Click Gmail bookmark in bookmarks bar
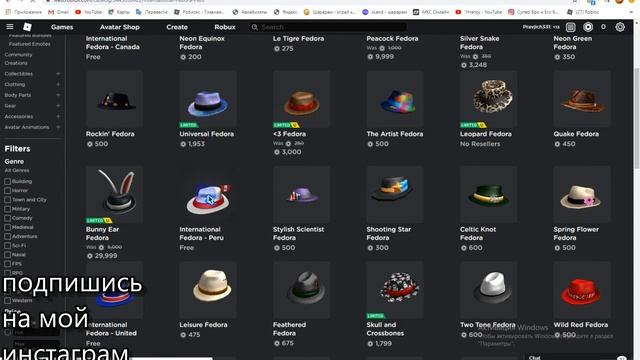This screenshot has width=640, height=360. coord(58,12)
